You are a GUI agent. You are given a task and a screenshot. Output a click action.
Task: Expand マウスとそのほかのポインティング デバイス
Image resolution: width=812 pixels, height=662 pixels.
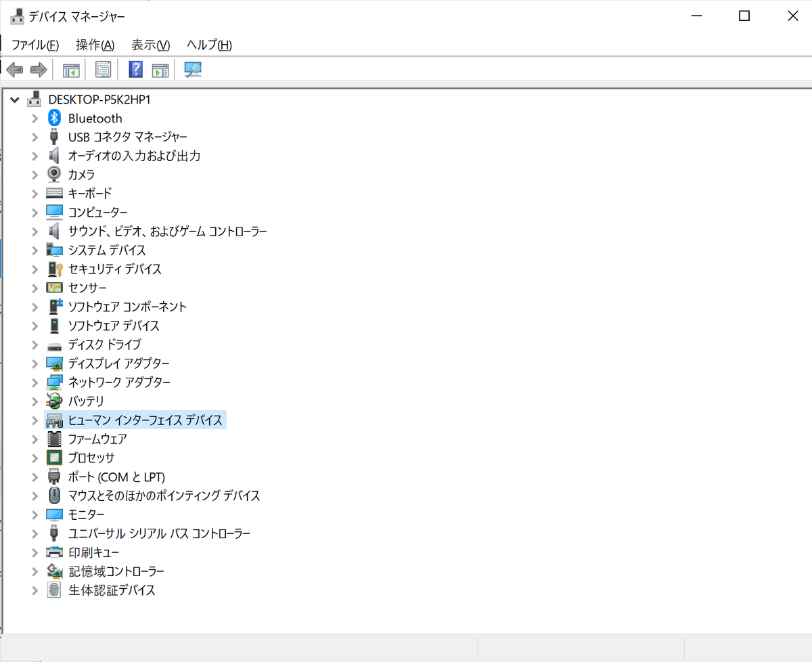click(35, 495)
